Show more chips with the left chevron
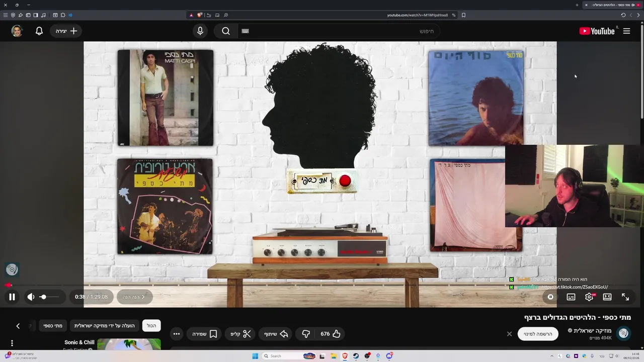This screenshot has width=644, height=362. (18, 326)
